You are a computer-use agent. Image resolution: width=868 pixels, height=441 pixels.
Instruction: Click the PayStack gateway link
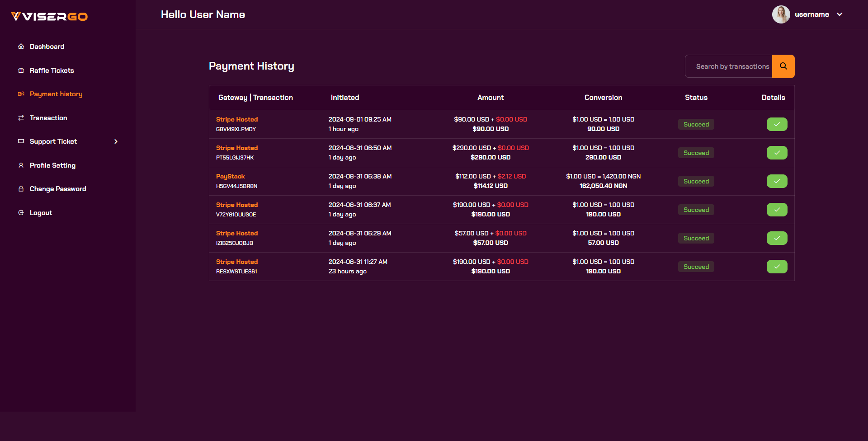point(230,176)
